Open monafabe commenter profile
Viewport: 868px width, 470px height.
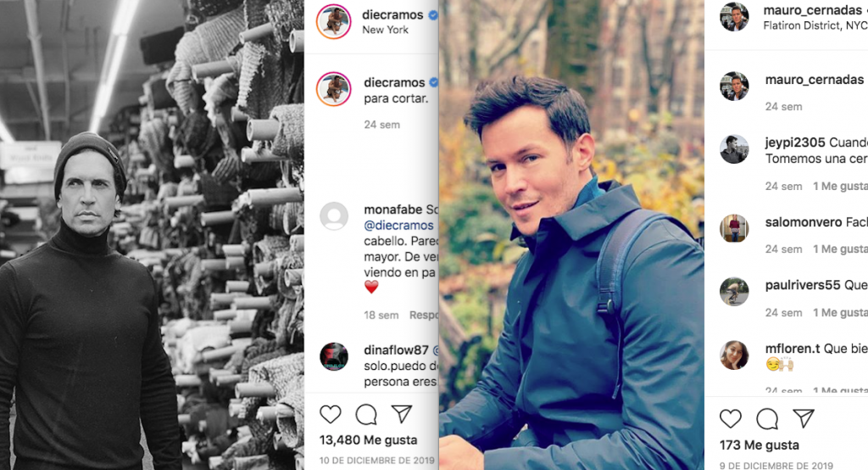coord(393,210)
